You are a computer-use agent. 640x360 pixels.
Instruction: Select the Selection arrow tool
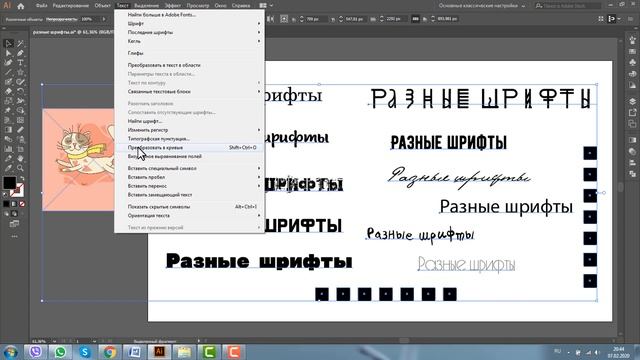(9, 44)
